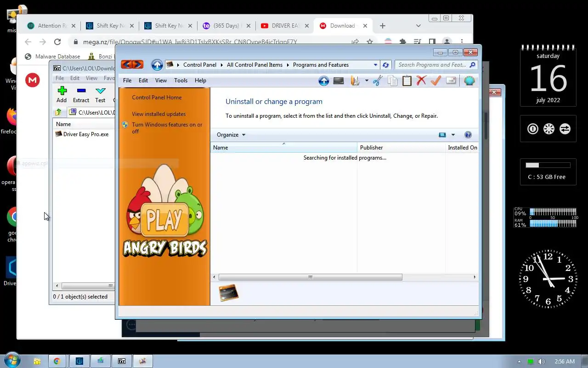Image resolution: width=588 pixels, height=368 pixels.
Task: Click the program list's horizontal scrollbar thumb
Action: 311,277
